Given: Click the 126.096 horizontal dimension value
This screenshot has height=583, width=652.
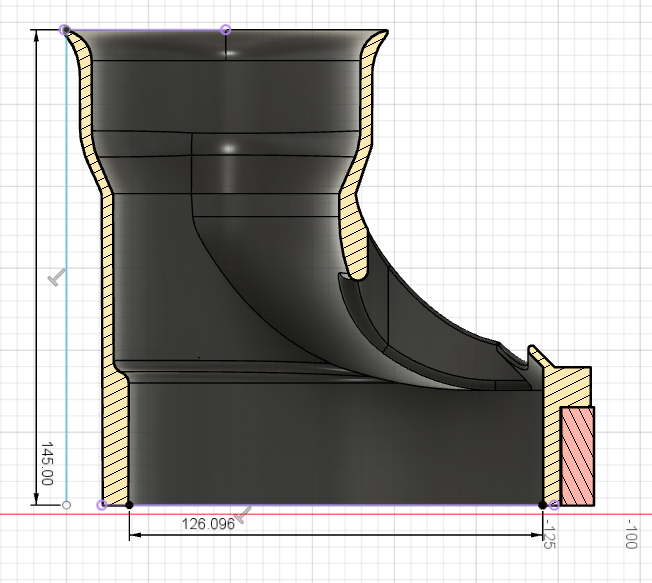Looking at the screenshot, I should tap(208, 524).
